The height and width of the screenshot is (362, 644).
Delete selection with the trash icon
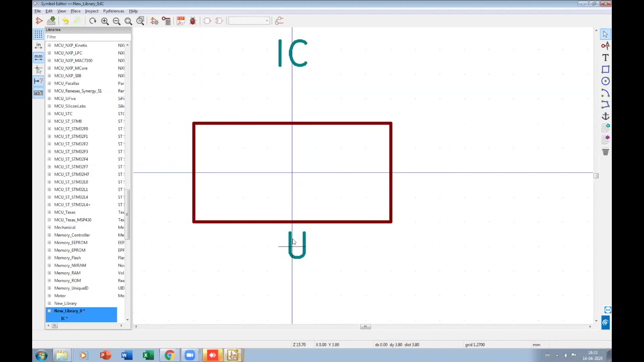pos(605,152)
